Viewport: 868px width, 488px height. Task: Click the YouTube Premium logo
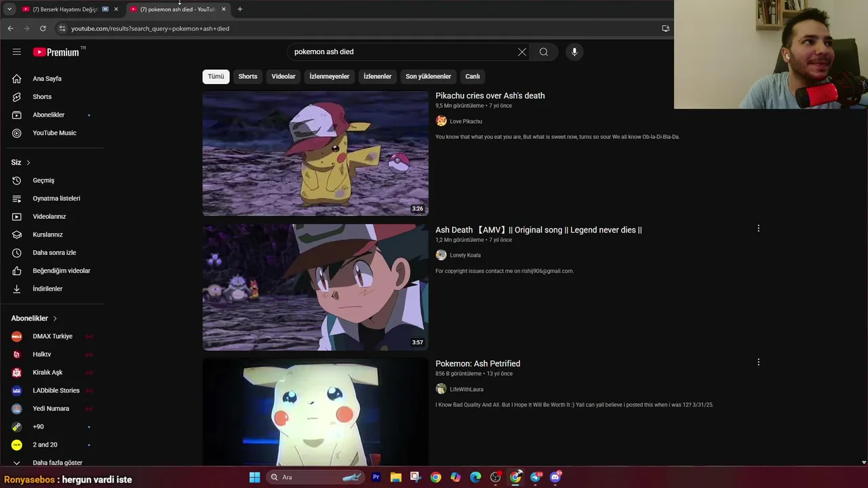pos(56,52)
